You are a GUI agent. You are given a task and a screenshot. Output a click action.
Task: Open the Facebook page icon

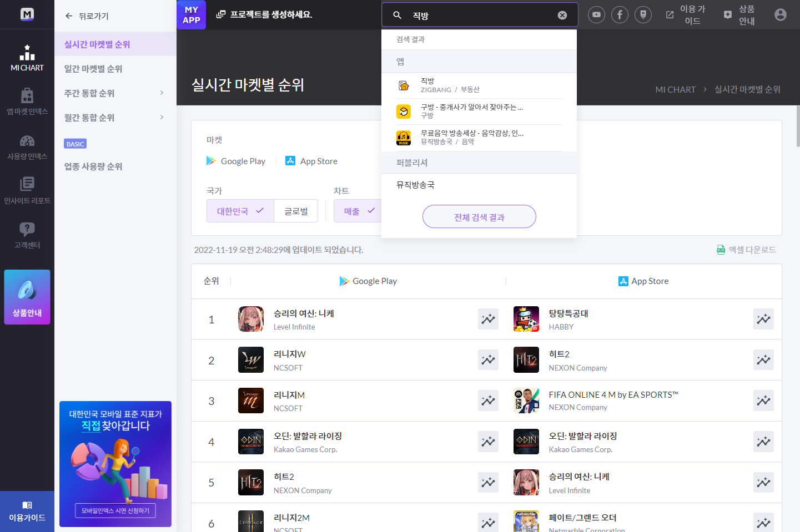(x=620, y=14)
